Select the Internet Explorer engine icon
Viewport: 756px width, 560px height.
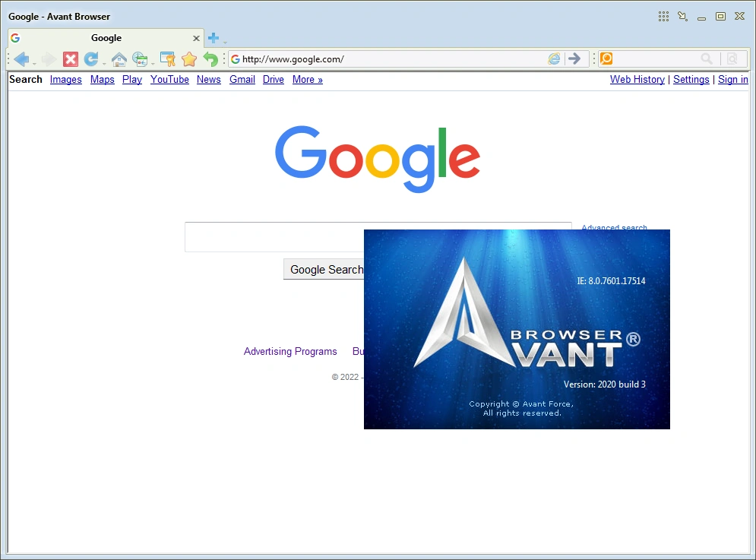pyautogui.click(x=555, y=59)
